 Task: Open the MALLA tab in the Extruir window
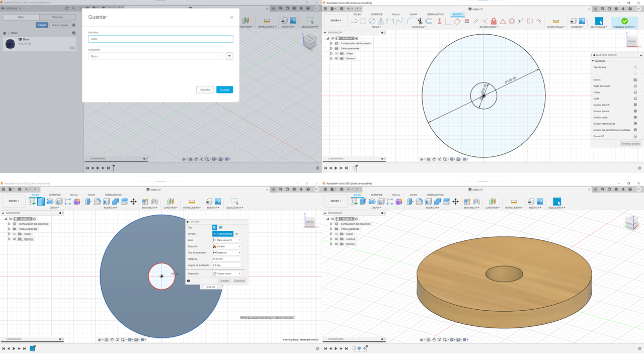pos(74,195)
